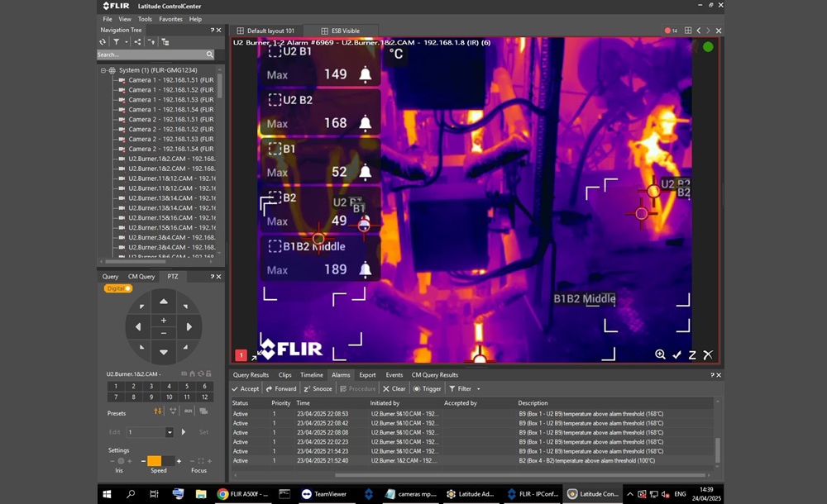Screen dimensions: 827x504
Task: Open the View menu
Action: [125, 19]
